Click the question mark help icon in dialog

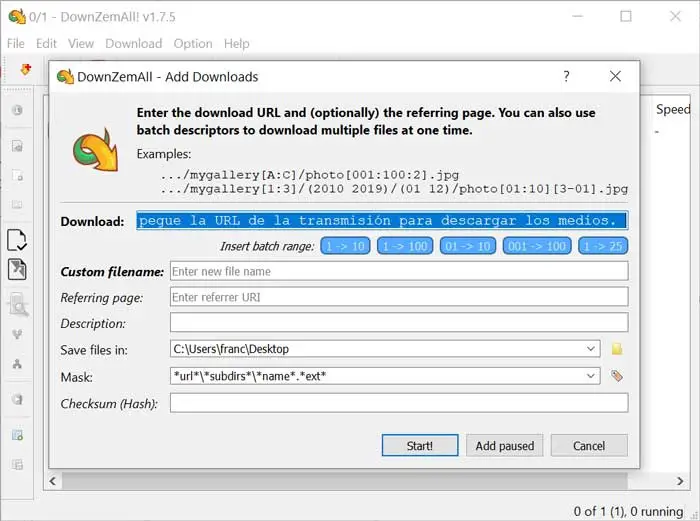(x=567, y=76)
